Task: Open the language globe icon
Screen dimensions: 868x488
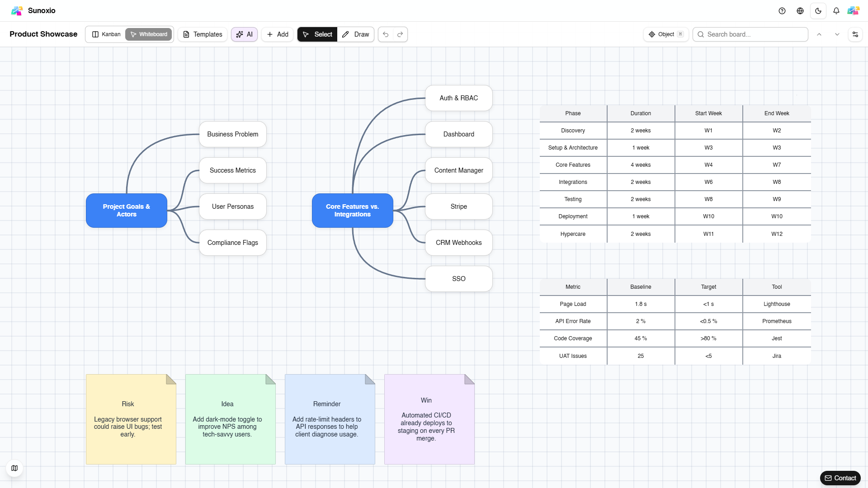Action: click(800, 11)
